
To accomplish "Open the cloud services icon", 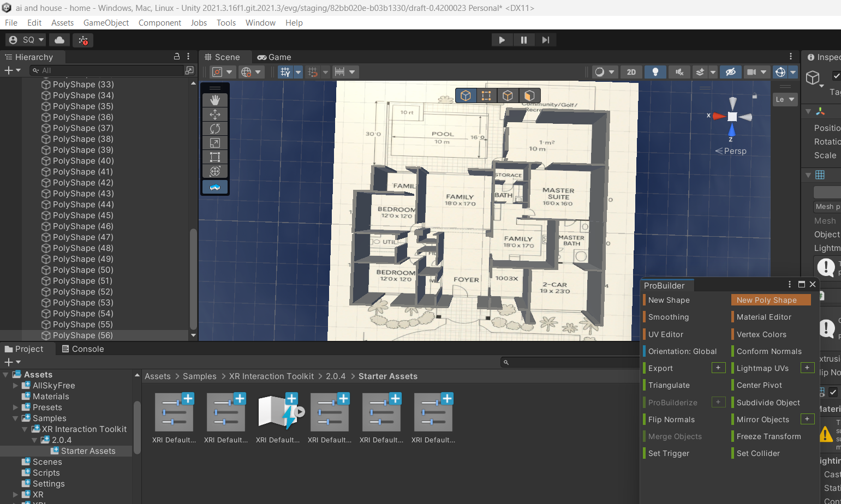I will pyautogui.click(x=59, y=40).
